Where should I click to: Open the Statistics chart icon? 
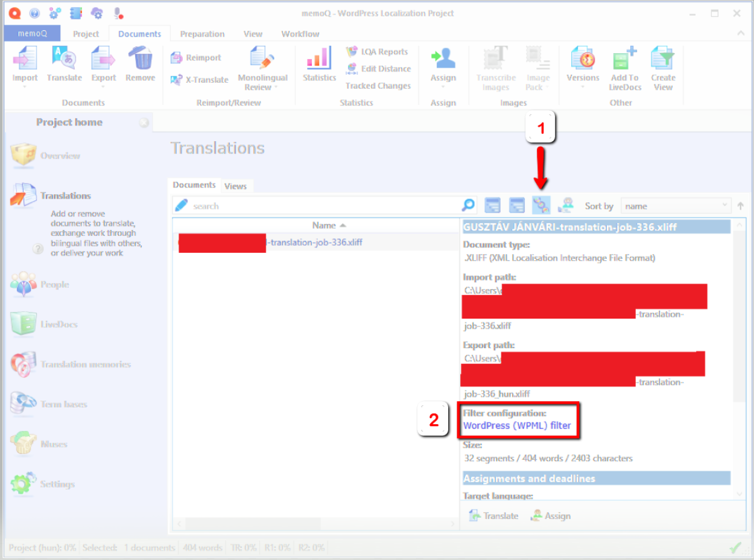(319, 59)
